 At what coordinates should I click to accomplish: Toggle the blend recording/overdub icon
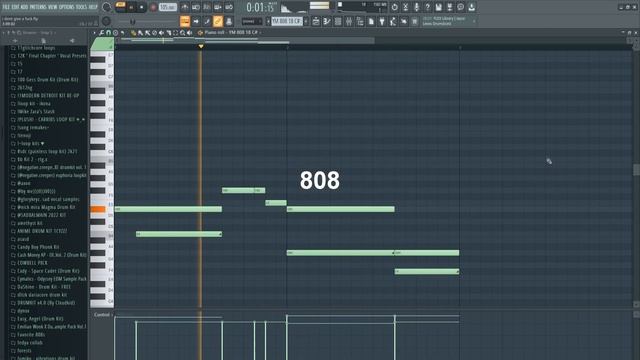[218, 7]
